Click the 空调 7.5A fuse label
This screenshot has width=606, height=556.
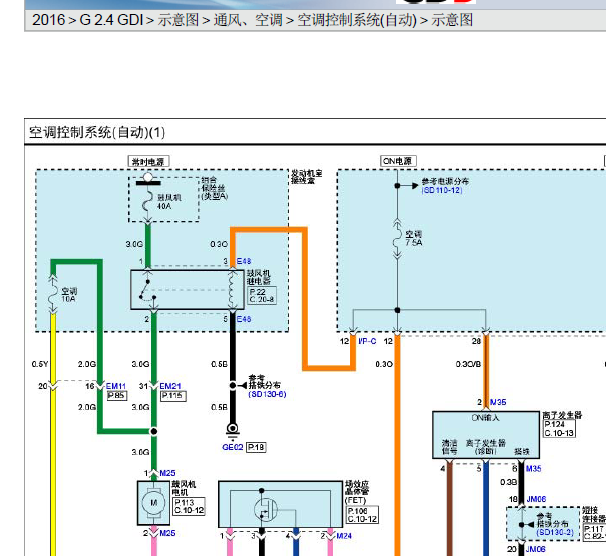click(x=414, y=238)
